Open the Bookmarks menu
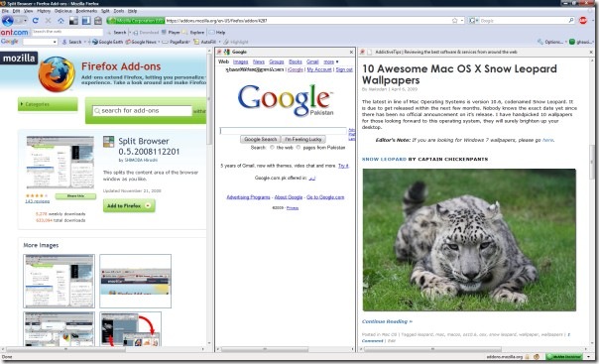 (x=86, y=11)
